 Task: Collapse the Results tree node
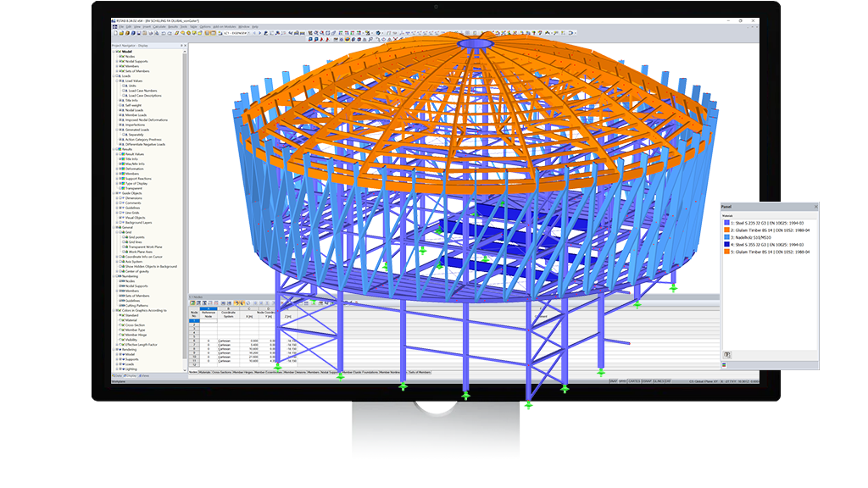pyautogui.click(x=114, y=149)
